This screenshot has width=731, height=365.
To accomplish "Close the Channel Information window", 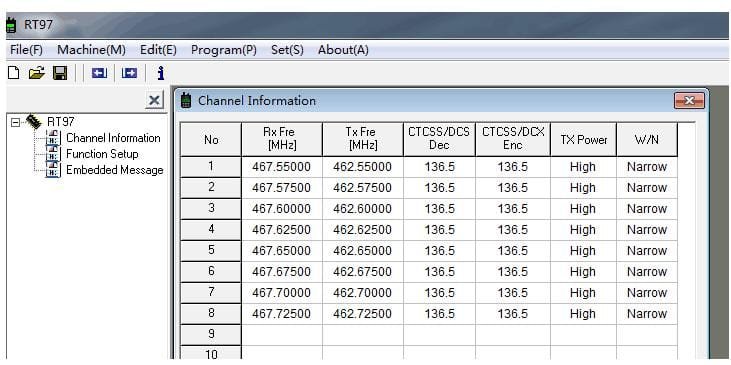I will [689, 101].
